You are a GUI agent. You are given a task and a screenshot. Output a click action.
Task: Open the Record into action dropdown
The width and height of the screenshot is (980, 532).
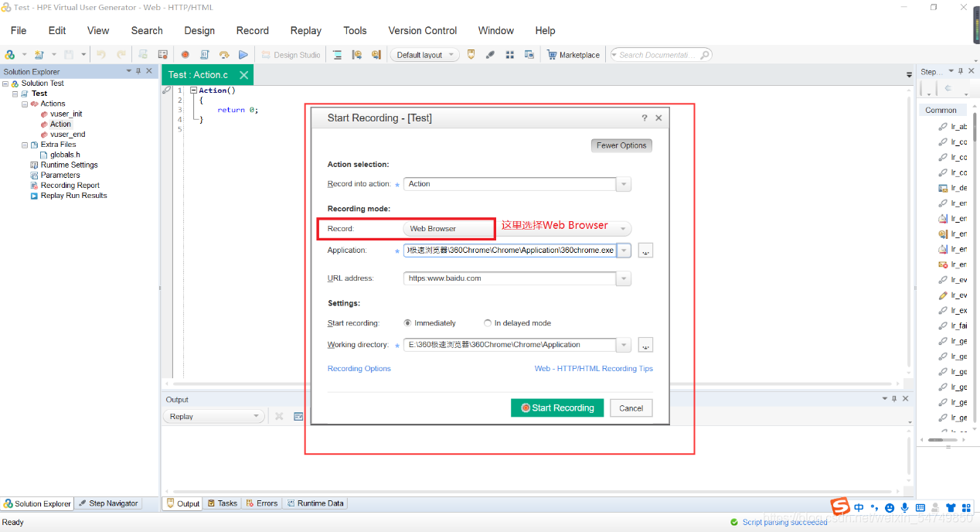[x=624, y=184]
